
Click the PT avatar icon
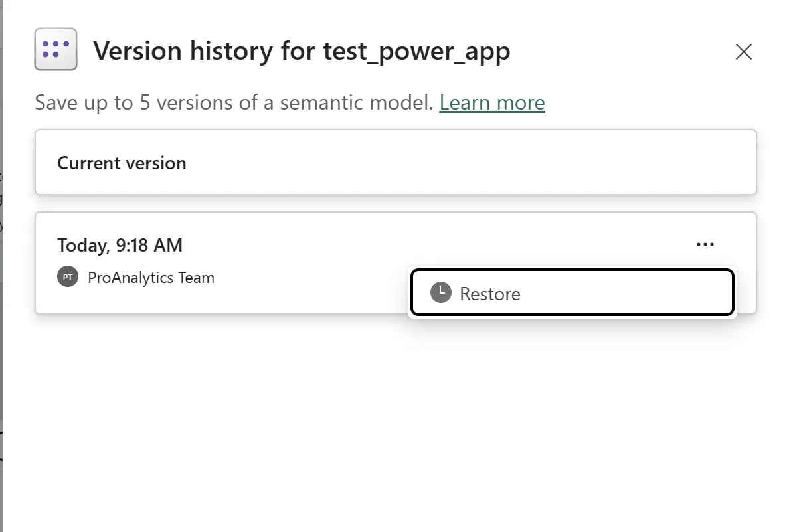[68, 278]
